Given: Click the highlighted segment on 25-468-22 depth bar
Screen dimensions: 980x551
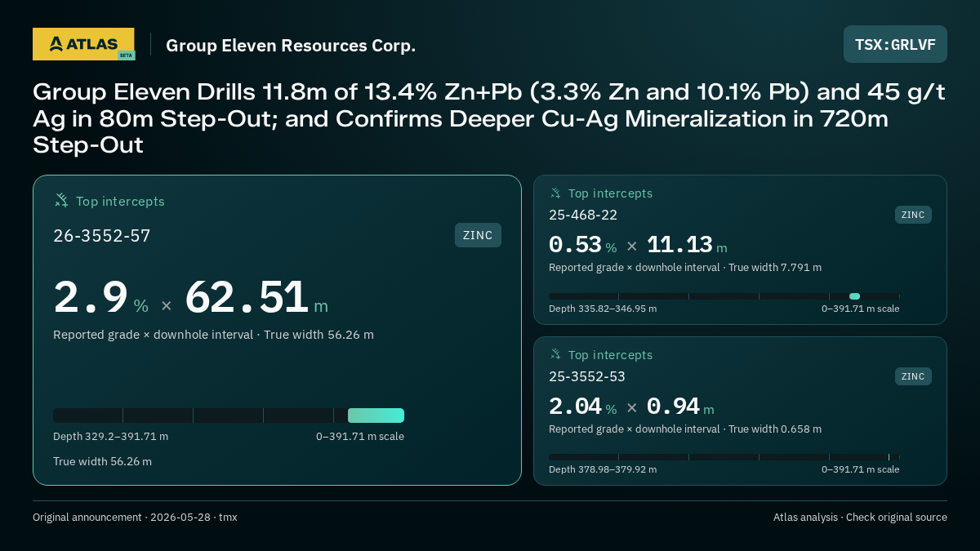Looking at the screenshot, I should coord(854,296).
